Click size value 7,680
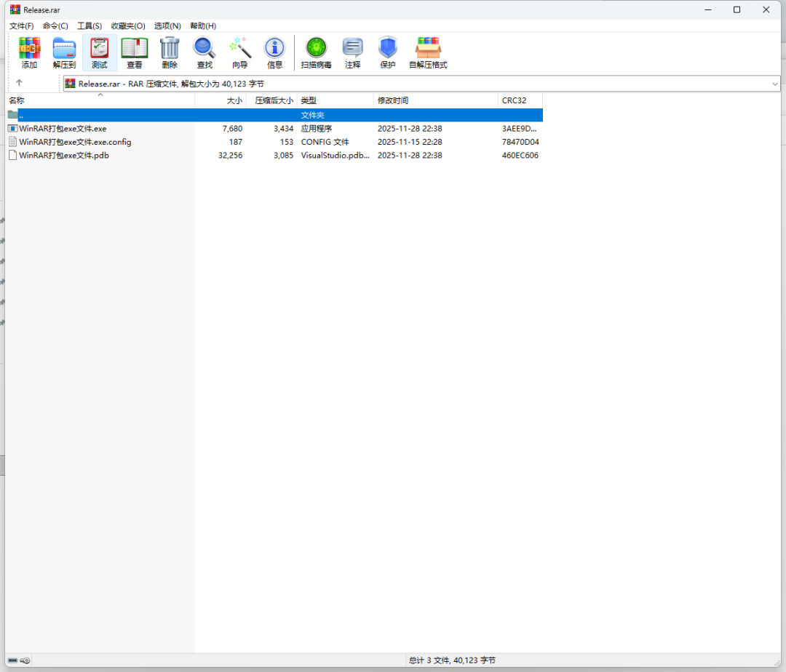 [232, 129]
